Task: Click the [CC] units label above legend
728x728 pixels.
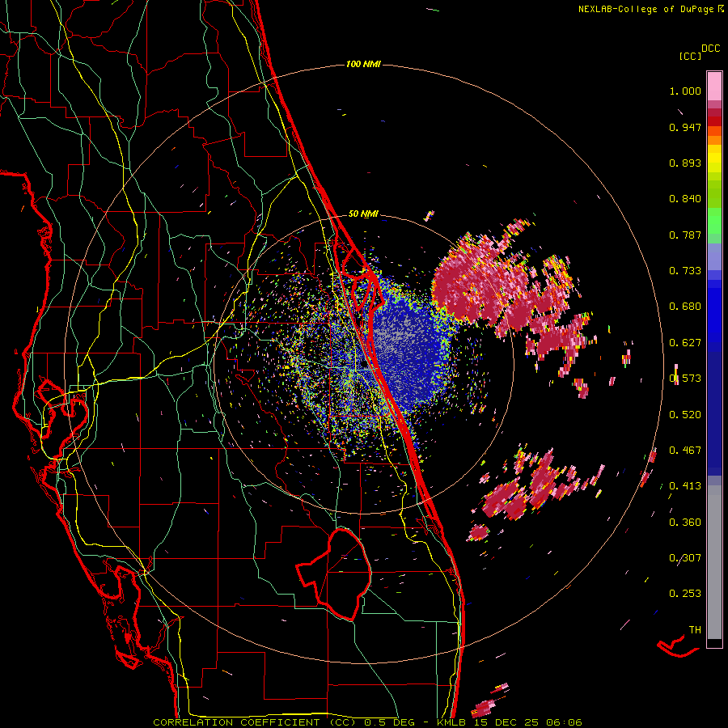Action: pyautogui.click(x=691, y=56)
